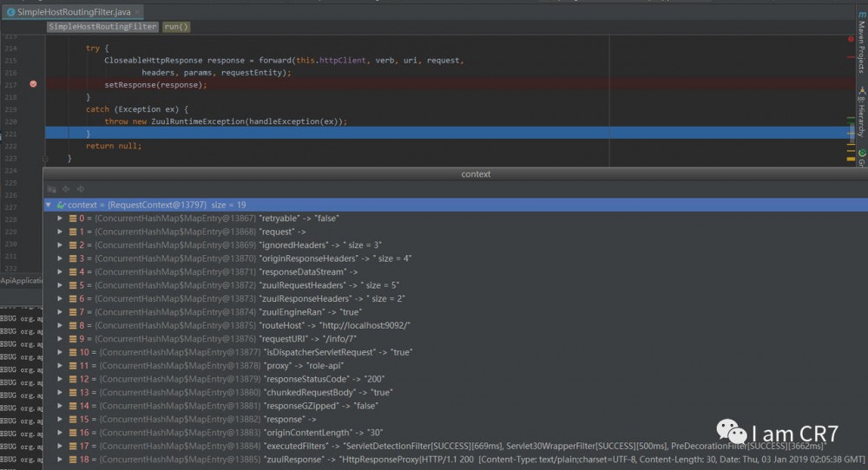Screen dimensions: 868x470
Task: Open the Hierarchy tool window
Action: [861, 112]
